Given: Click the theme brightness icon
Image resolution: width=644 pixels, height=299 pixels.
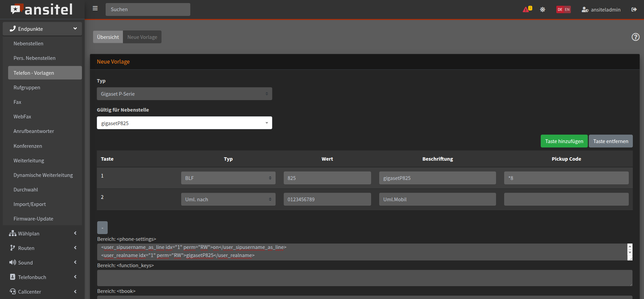Looking at the screenshot, I should click(x=542, y=9).
